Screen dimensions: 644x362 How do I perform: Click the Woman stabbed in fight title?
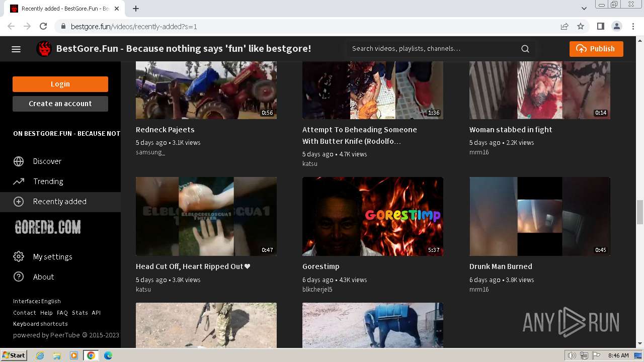click(x=511, y=130)
